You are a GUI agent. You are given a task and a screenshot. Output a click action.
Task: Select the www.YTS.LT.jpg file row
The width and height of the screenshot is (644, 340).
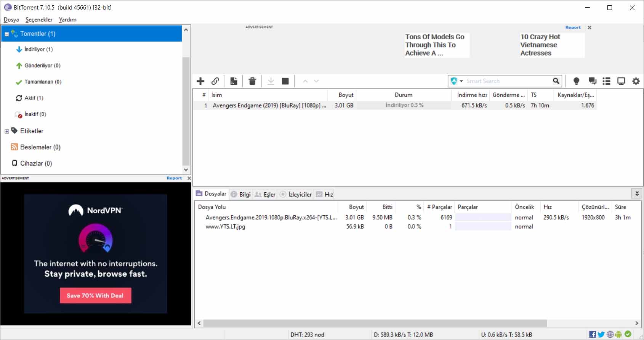417,227
